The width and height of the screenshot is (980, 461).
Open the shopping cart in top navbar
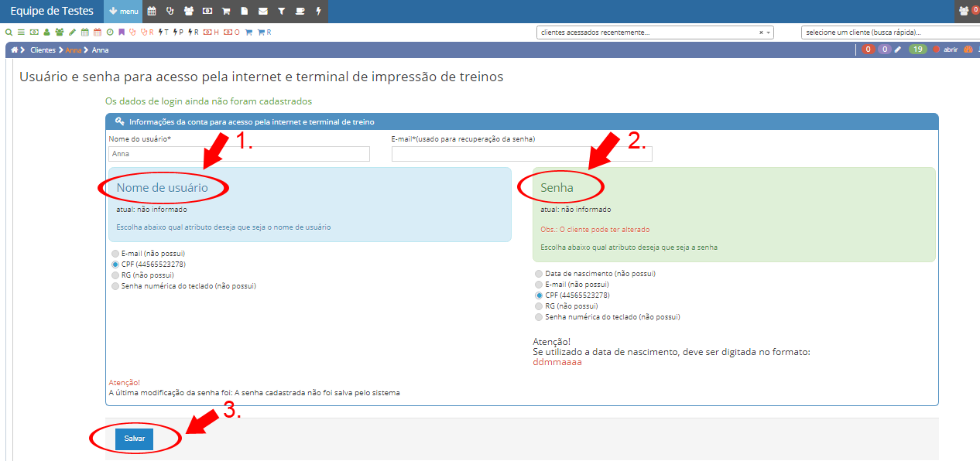tap(226, 12)
